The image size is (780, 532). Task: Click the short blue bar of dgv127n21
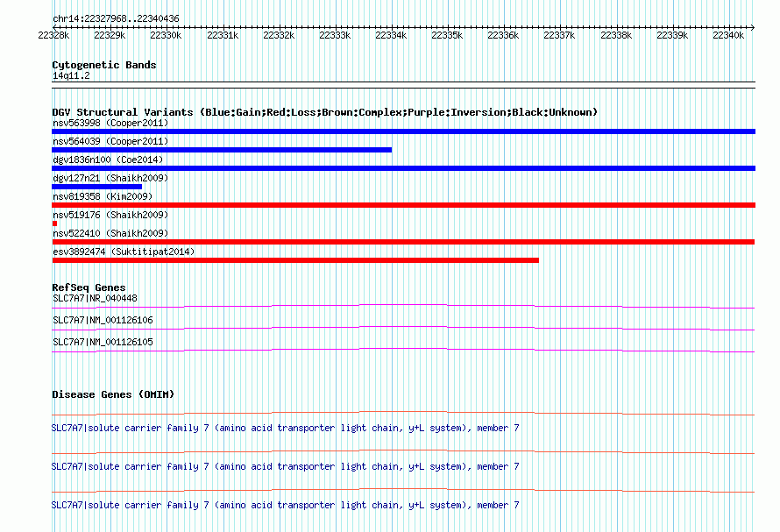[97, 187]
